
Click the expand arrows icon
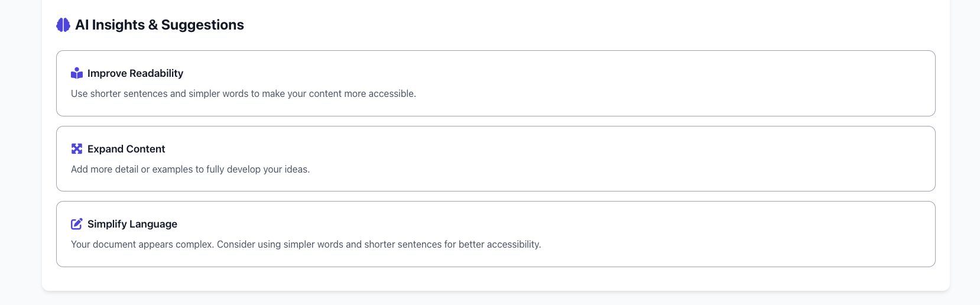[77, 149]
